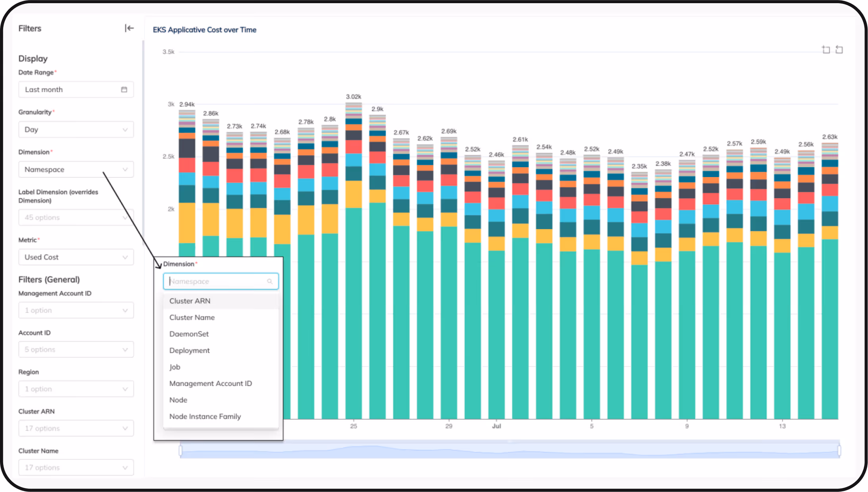Open the Cluster Name 17 options dropdown
This screenshot has height=492, width=868.
pos(76,468)
